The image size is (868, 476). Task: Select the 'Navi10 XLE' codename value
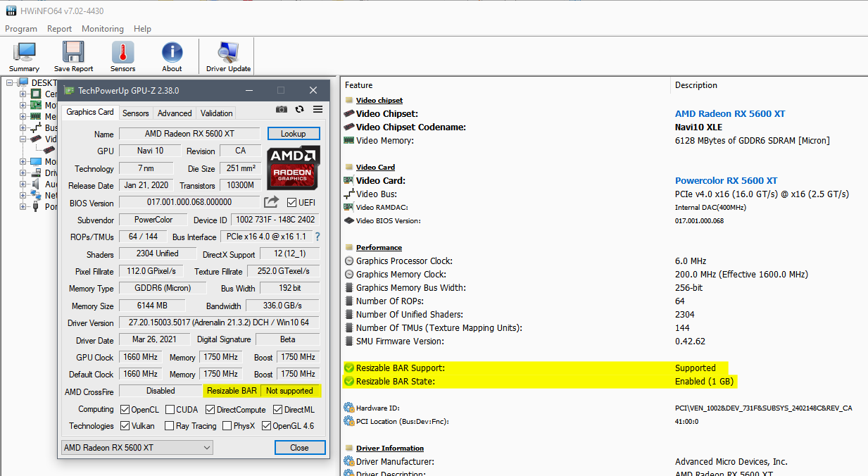tap(698, 127)
